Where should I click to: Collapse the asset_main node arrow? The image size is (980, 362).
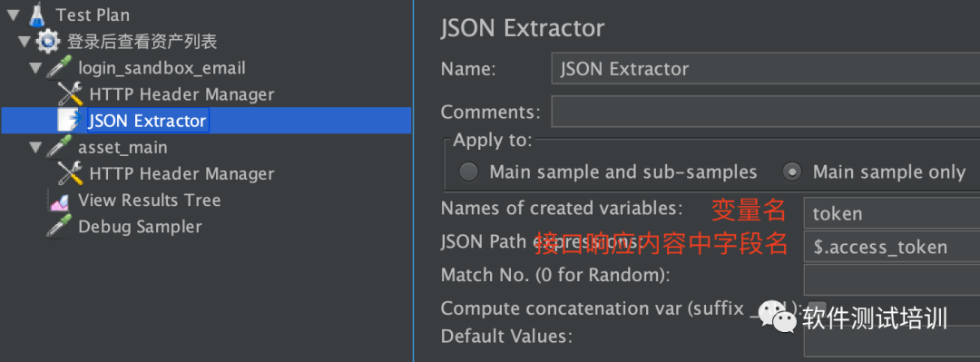click(x=35, y=148)
